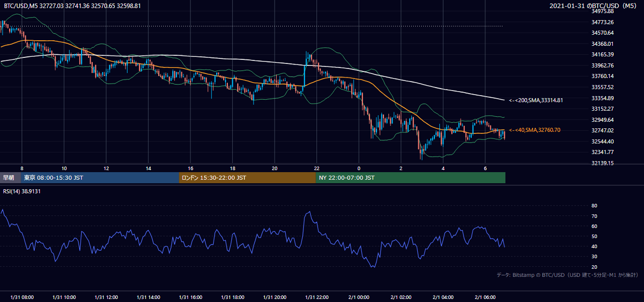This screenshot has width=644, height=302.
Task: Click the bottom time label 1/31 10:00
Action: [64, 297]
